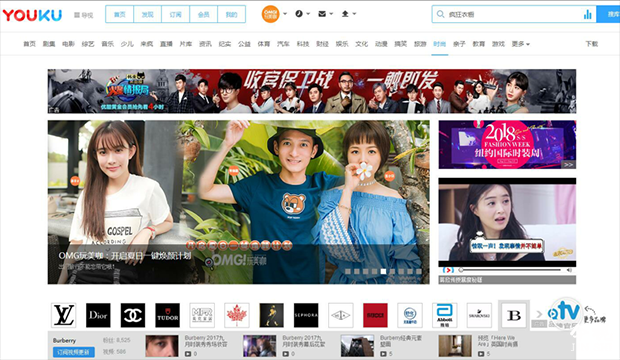Select the Swarovski brand logo
This screenshot has width=620, height=360.
[x=479, y=315]
